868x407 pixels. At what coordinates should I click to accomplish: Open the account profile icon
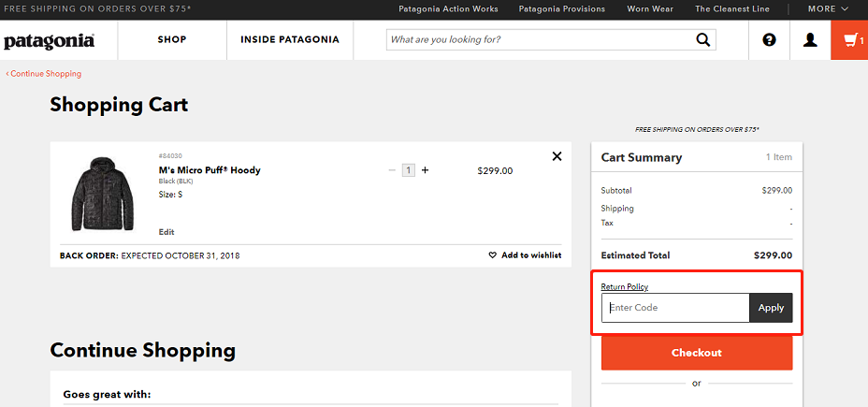point(810,40)
